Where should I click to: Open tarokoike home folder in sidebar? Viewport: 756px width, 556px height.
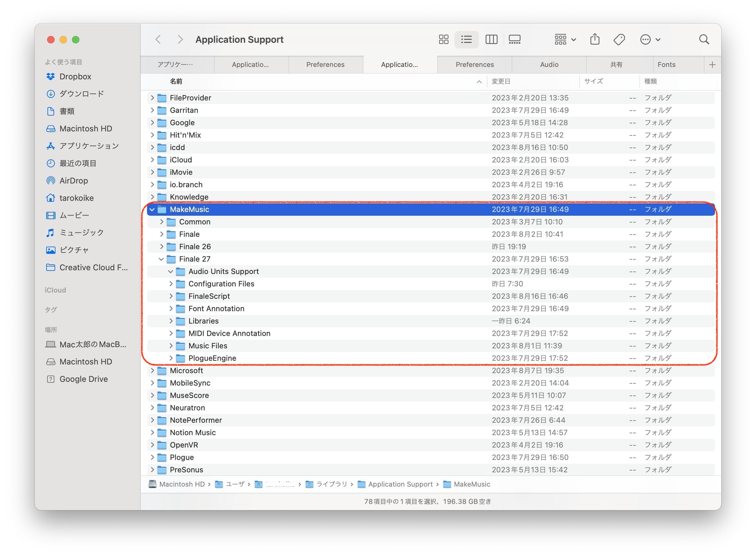point(77,198)
